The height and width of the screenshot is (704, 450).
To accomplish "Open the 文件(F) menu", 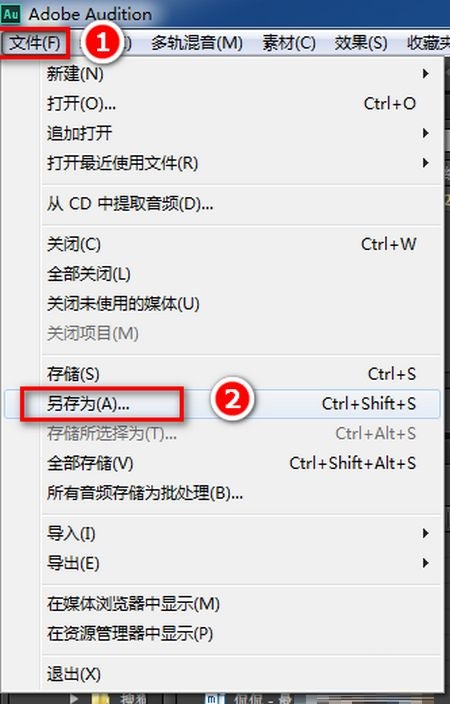I will coord(35,43).
